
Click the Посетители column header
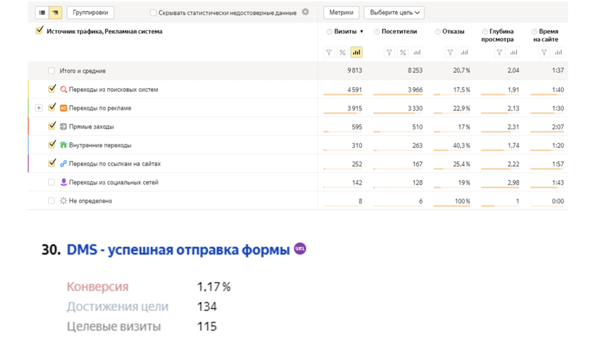[x=399, y=31]
